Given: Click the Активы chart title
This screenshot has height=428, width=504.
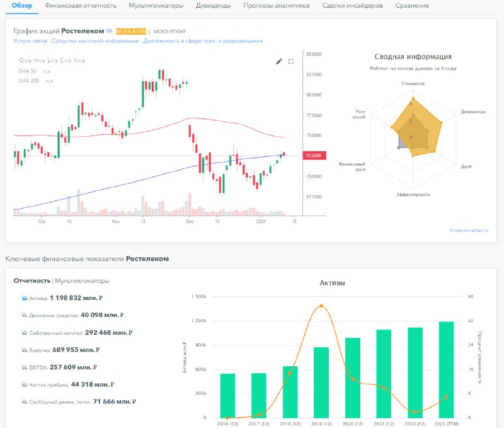Looking at the screenshot, I should pos(332,283).
